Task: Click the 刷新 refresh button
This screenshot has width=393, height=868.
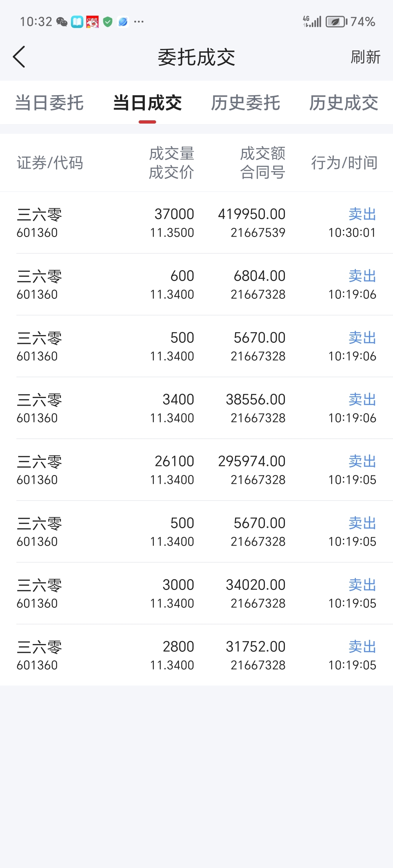Action: pyautogui.click(x=365, y=57)
